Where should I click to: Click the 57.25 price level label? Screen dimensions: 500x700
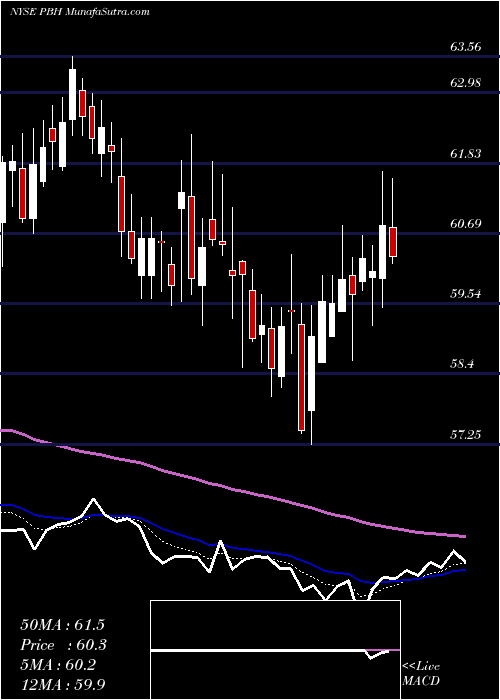tap(466, 434)
